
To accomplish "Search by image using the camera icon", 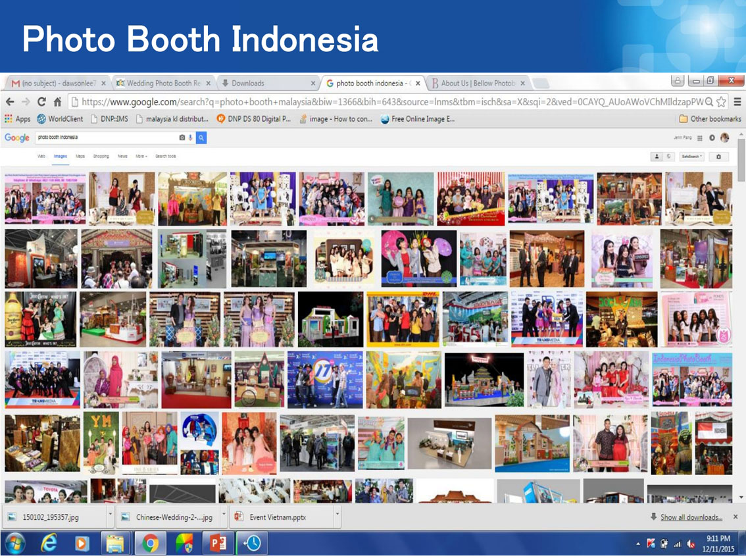I will (182, 138).
